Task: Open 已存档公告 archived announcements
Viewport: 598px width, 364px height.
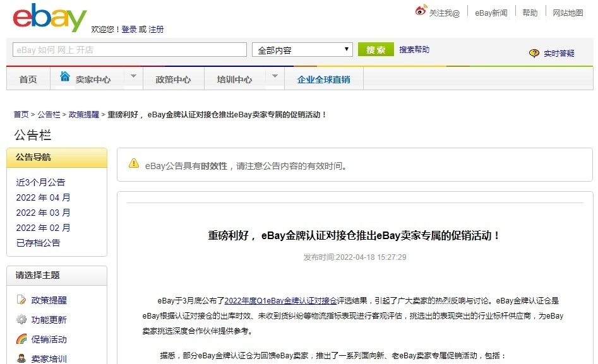Action: point(38,243)
